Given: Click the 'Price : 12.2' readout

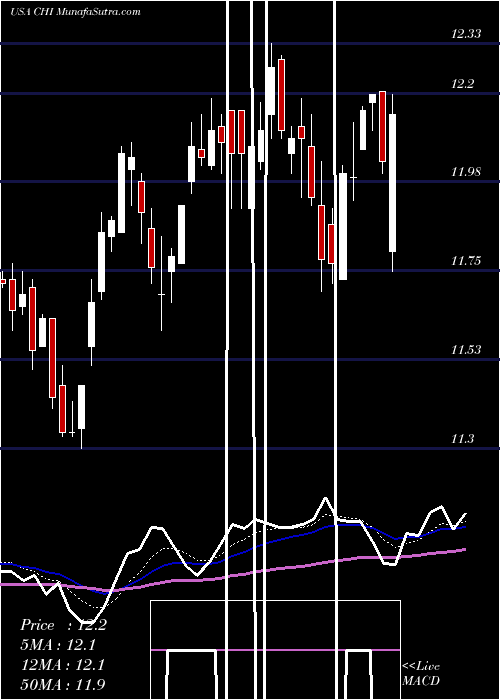Looking at the screenshot, I should tap(63, 625).
